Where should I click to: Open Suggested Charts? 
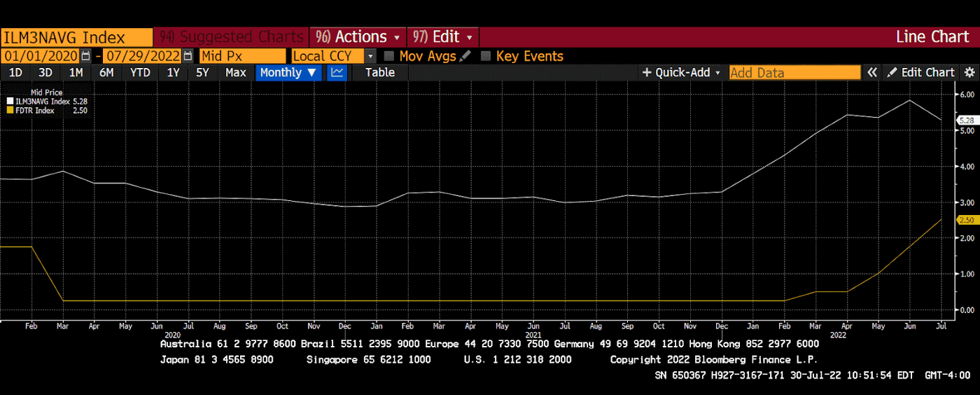(x=232, y=37)
